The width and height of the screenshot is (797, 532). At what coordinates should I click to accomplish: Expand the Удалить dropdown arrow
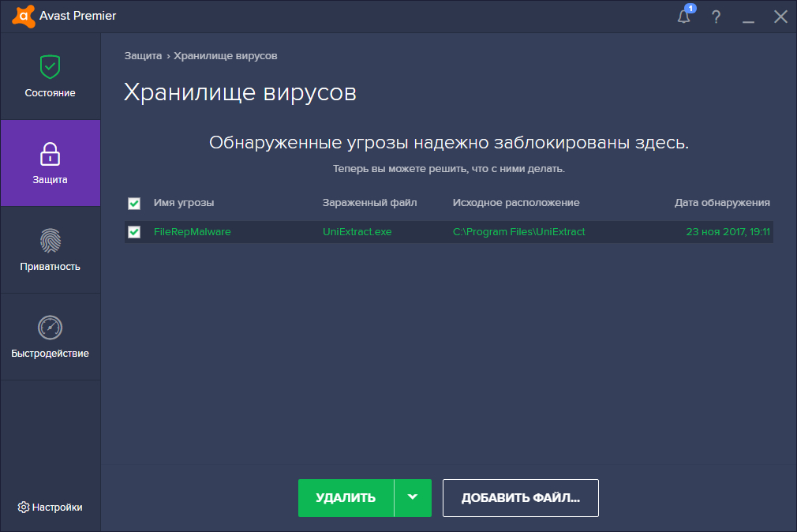point(412,497)
